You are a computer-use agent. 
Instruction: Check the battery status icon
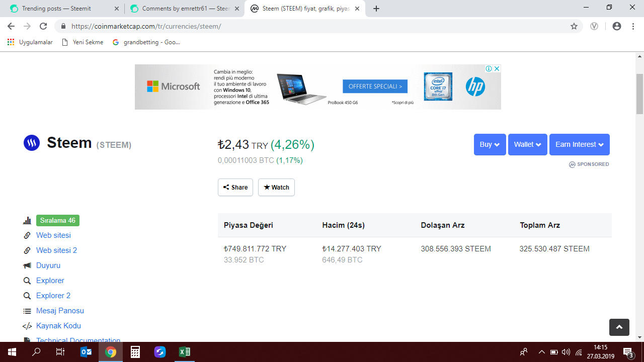point(554,352)
